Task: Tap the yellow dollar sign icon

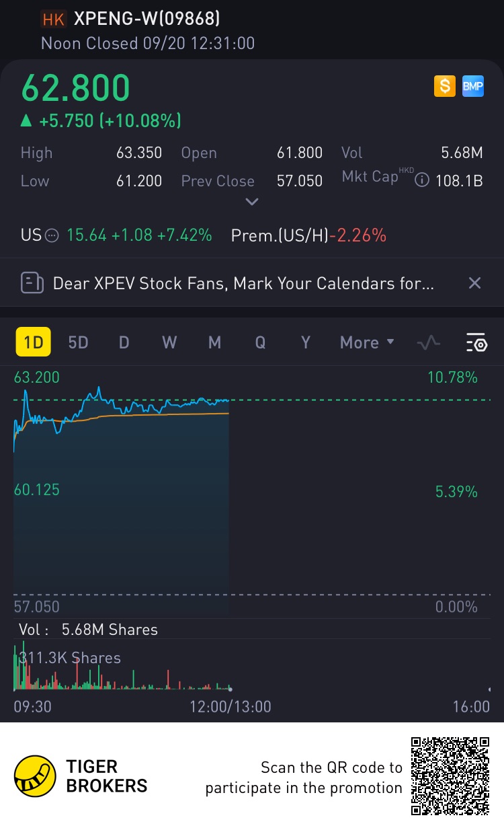Action: click(444, 86)
